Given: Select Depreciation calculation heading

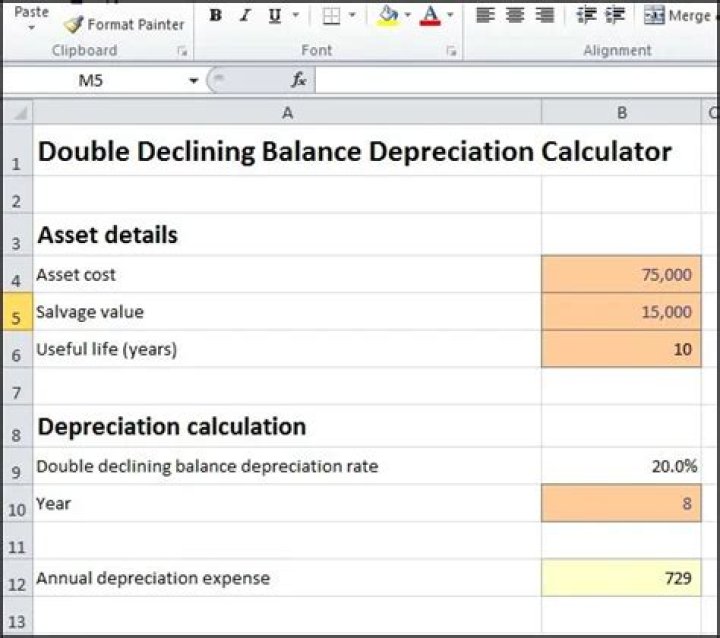Looking at the screenshot, I should pos(287,426).
